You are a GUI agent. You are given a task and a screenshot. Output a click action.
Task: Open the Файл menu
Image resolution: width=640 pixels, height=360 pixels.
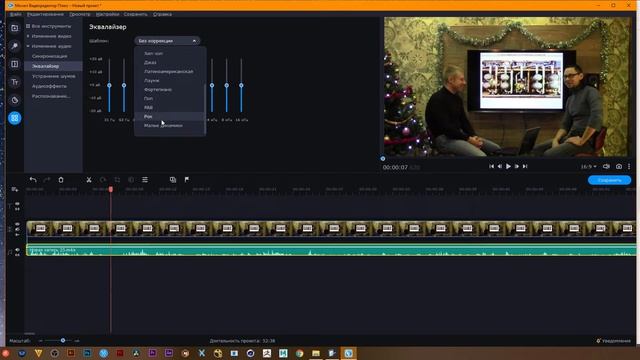[16, 14]
